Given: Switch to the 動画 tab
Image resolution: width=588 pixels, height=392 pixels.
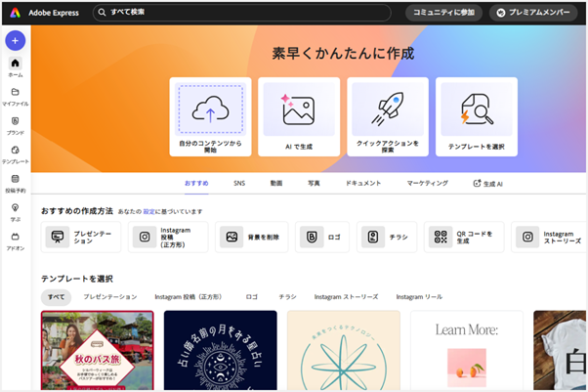Looking at the screenshot, I should (276, 183).
